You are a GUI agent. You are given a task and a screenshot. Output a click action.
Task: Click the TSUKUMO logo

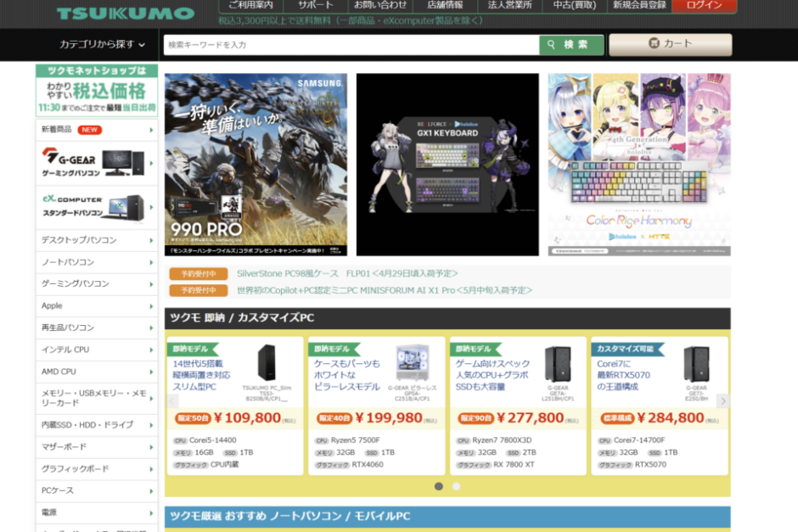click(126, 13)
